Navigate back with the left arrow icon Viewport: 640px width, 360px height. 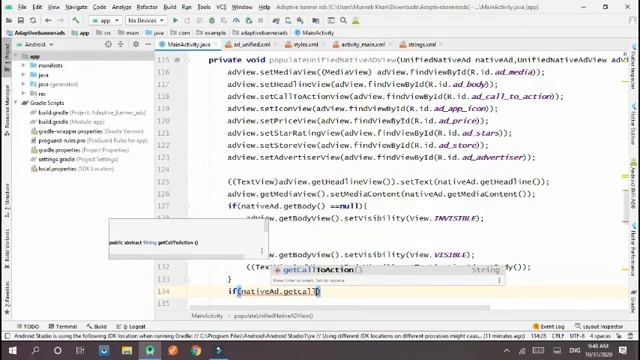point(48,20)
